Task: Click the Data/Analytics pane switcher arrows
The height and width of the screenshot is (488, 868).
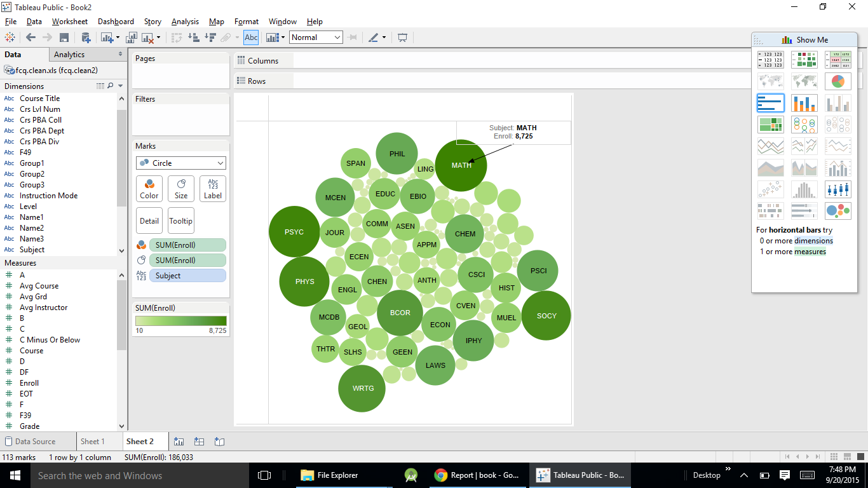Action: 121,55
